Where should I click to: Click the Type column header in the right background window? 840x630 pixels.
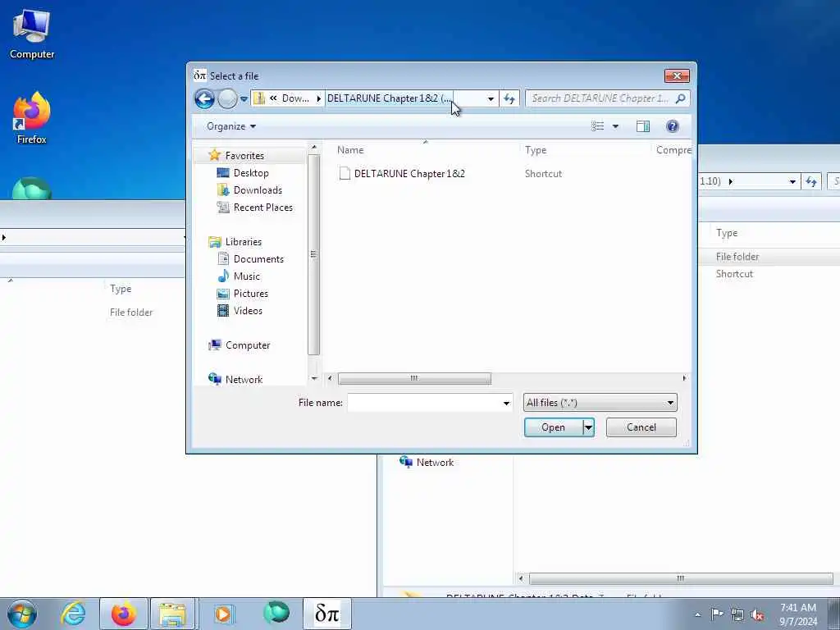pos(727,233)
